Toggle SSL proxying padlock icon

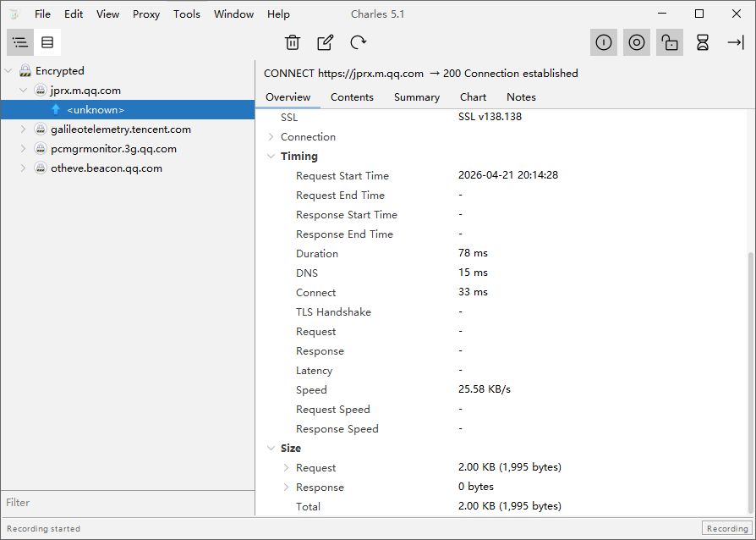[670, 42]
